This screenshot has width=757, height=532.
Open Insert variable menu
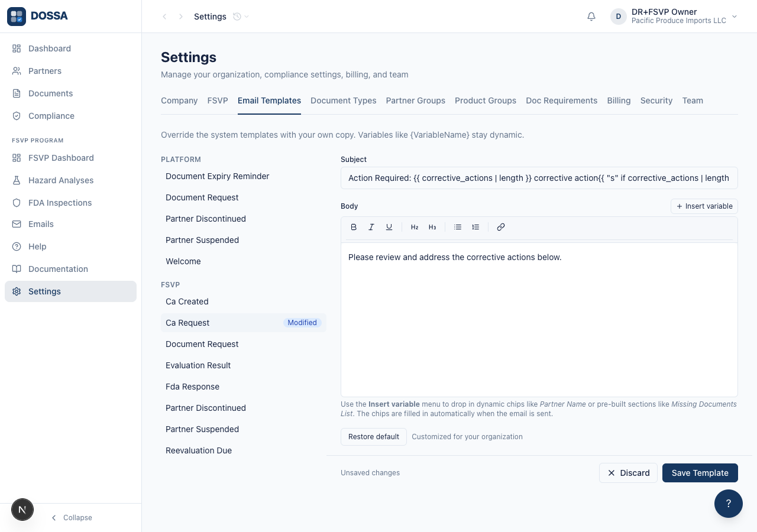point(704,206)
